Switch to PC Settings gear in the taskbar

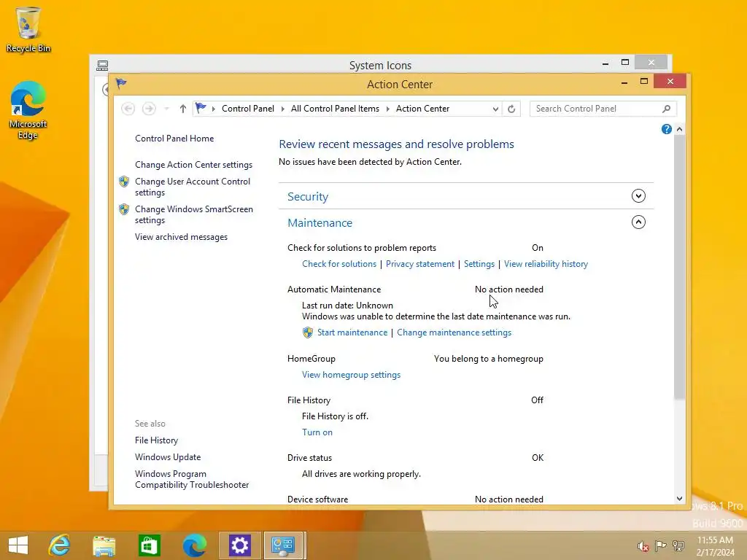(239, 545)
